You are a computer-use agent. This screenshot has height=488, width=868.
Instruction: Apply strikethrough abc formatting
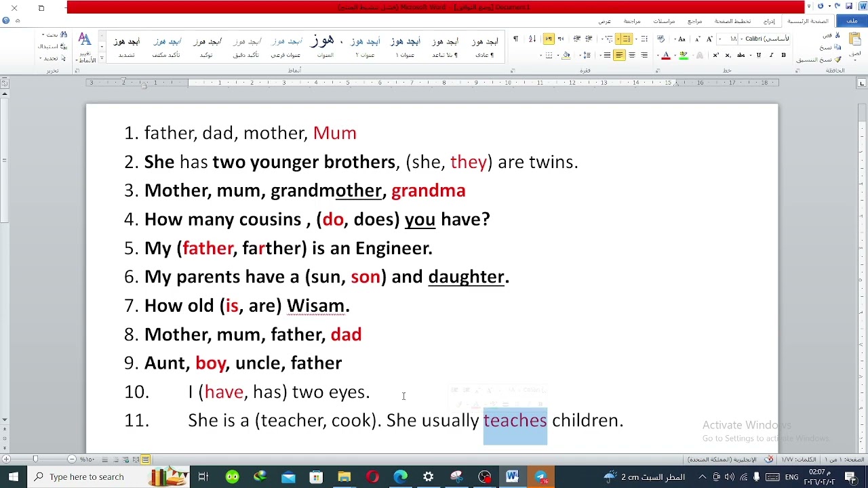tap(741, 55)
